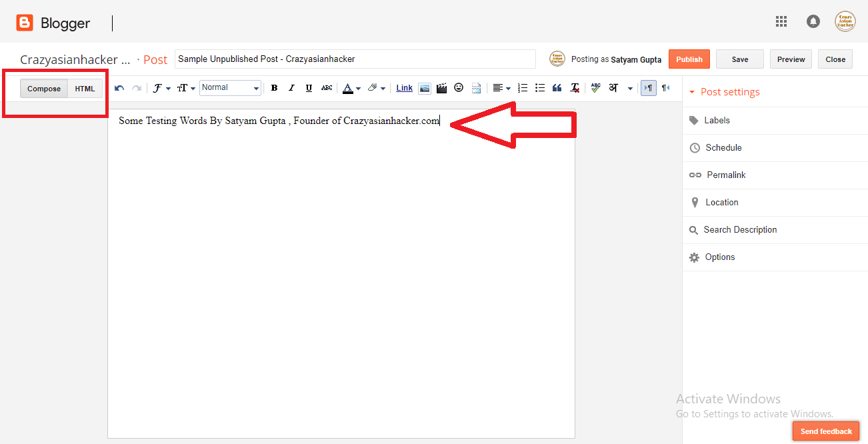Open the text alignment dropdown
This screenshot has height=444, width=868.
pos(500,87)
